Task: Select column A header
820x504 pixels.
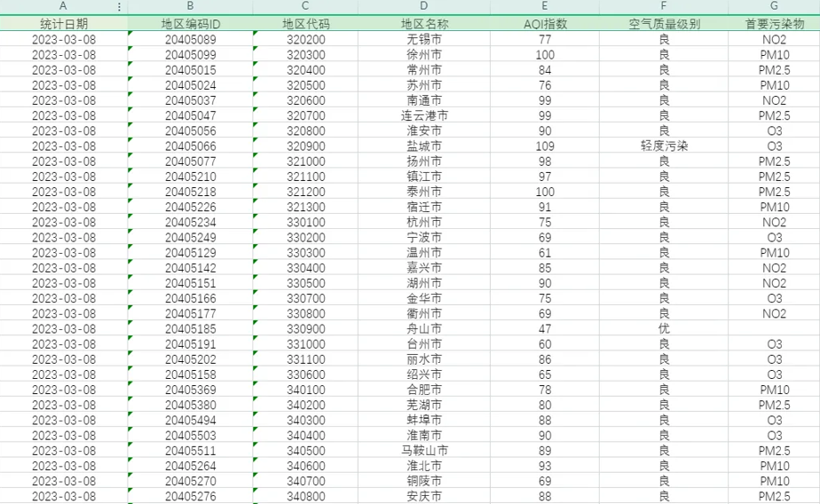Action: (63, 7)
